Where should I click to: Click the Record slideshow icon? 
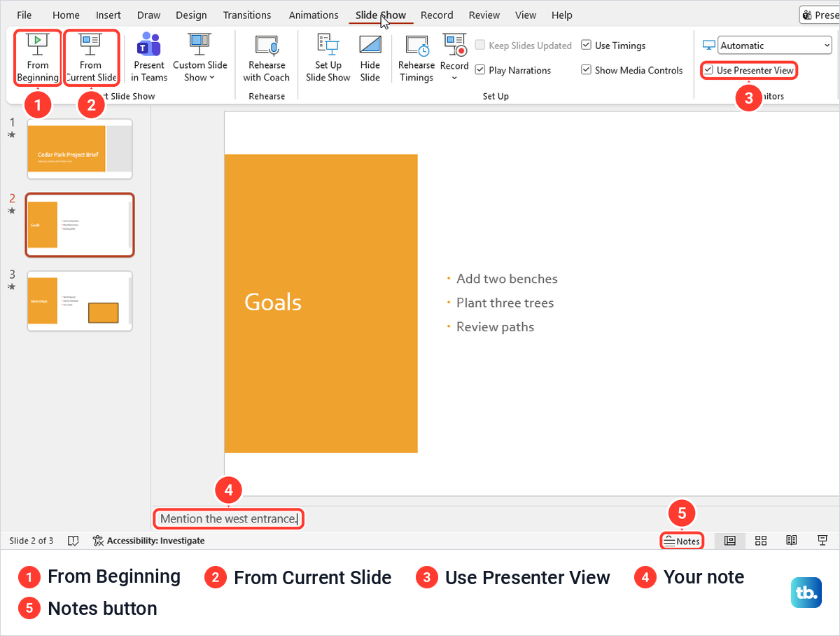454,45
